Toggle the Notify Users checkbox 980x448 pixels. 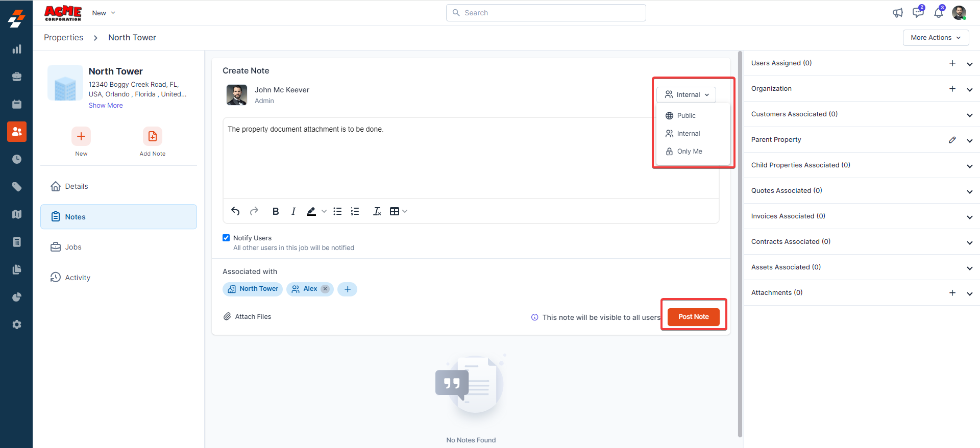tap(226, 238)
